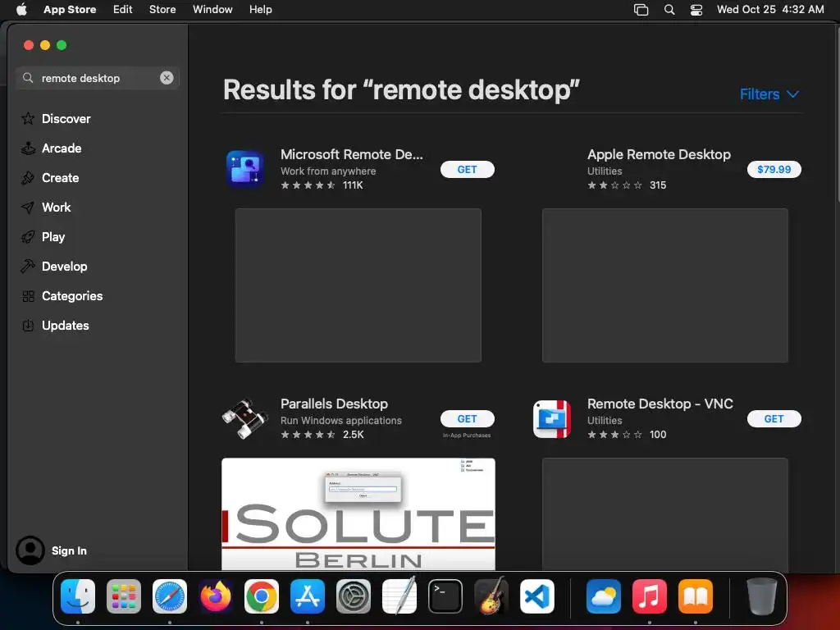Open System Settings from the Dock
This screenshot has width=840, height=630.
pos(354,596)
